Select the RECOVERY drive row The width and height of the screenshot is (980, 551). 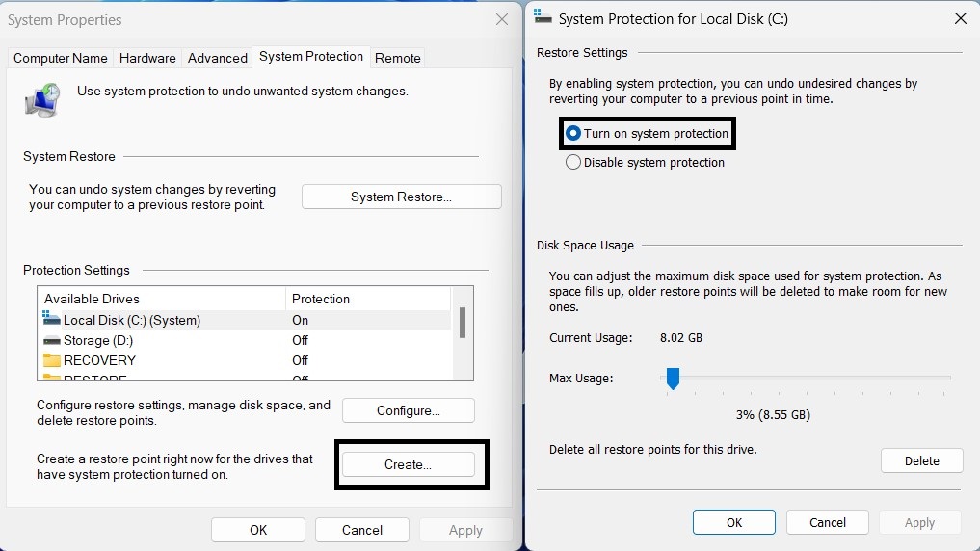click(244, 360)
